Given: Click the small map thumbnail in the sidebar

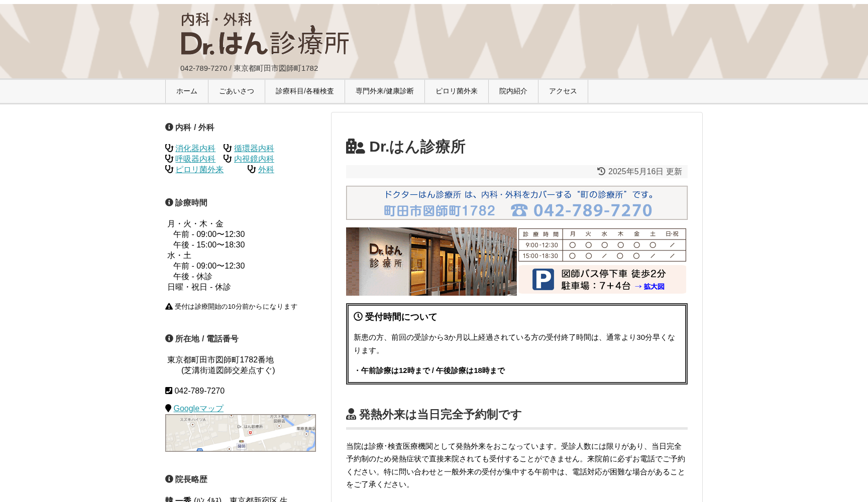Looking at the screenshot, I should tap(240, 433).
